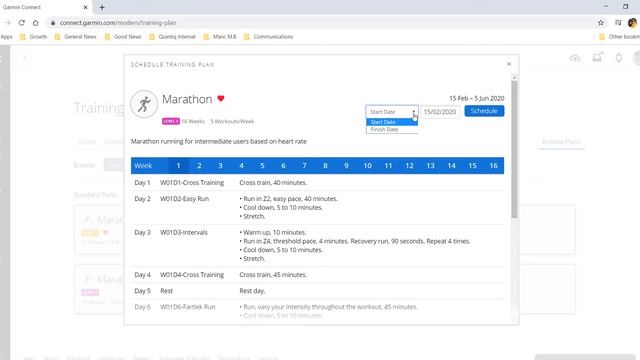This screenshot has height=360, width=640.
Task: Click W01D4-Cross Training workout name
Action: [192, 275]
